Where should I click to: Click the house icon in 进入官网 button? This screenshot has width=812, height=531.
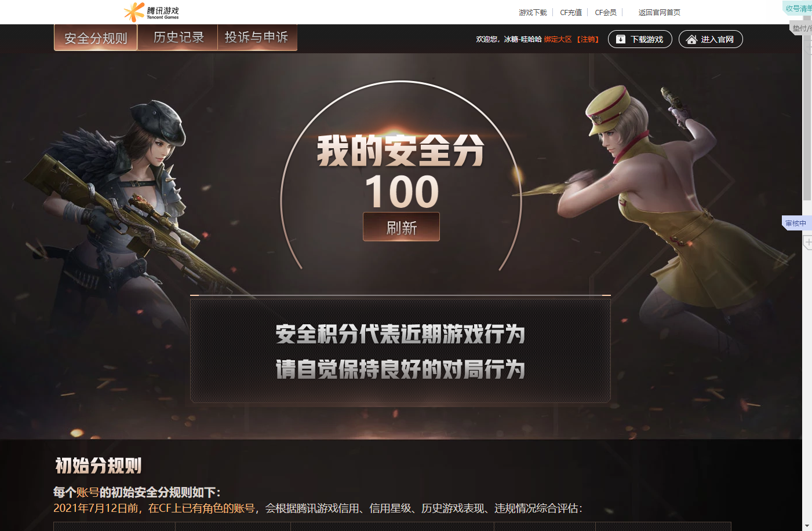point(691,39)
